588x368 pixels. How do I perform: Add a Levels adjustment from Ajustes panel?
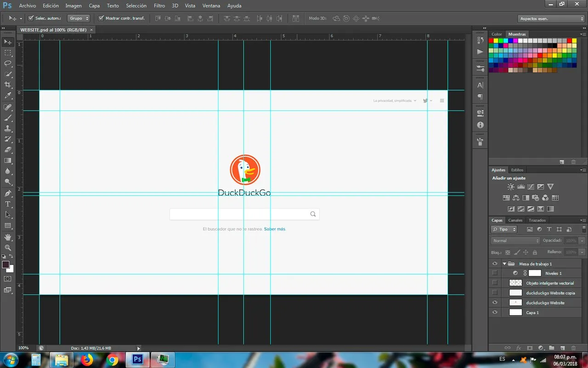521,187
